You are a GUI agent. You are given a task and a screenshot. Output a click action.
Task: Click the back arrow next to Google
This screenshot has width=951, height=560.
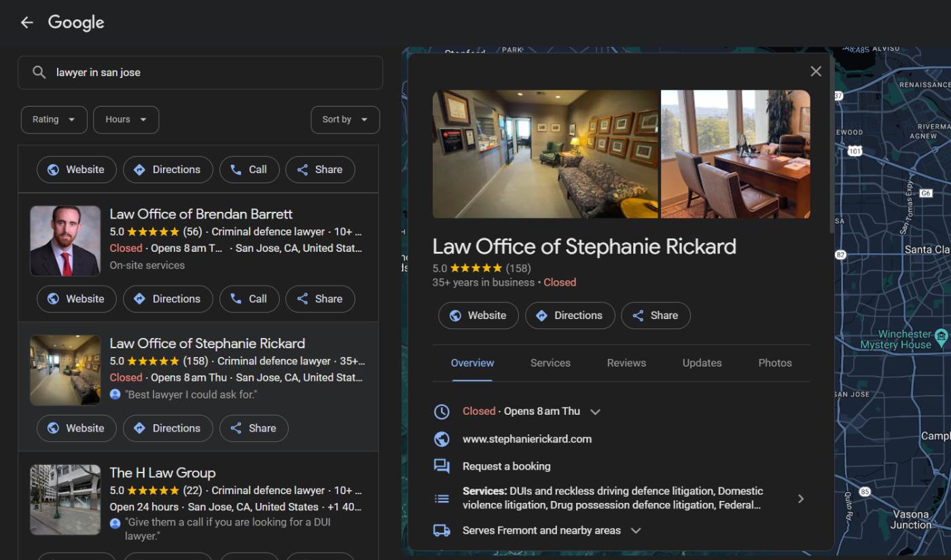(26, 22)
